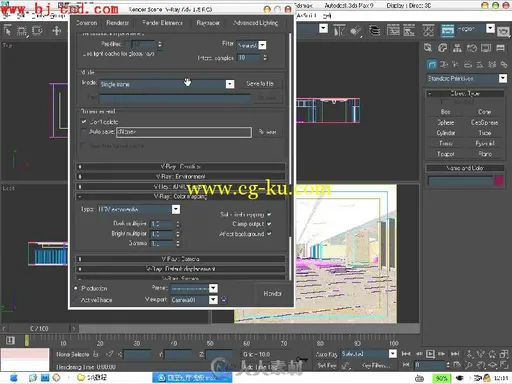Increase the Dark multiplier spinner
Screen dimensions: 512x384
pos(178,222)
